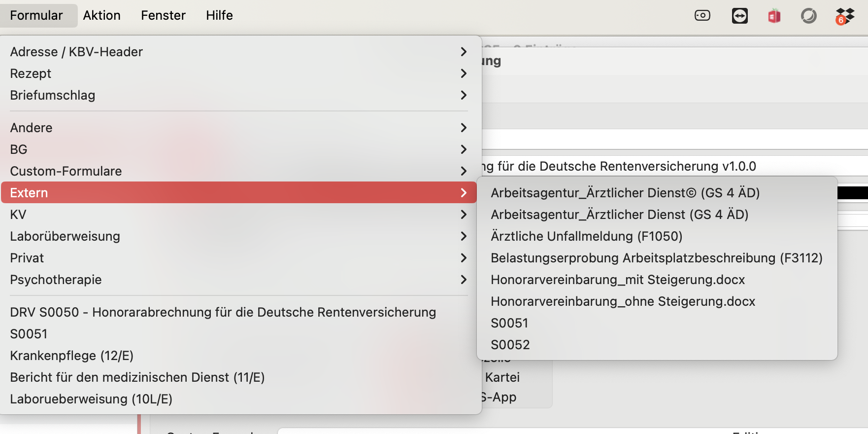
Task: Select S0051 in the Formular menu
Action: pos(239,334)
